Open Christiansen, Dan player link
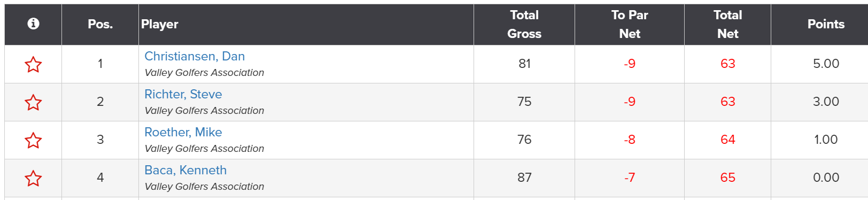 (195, 56)
